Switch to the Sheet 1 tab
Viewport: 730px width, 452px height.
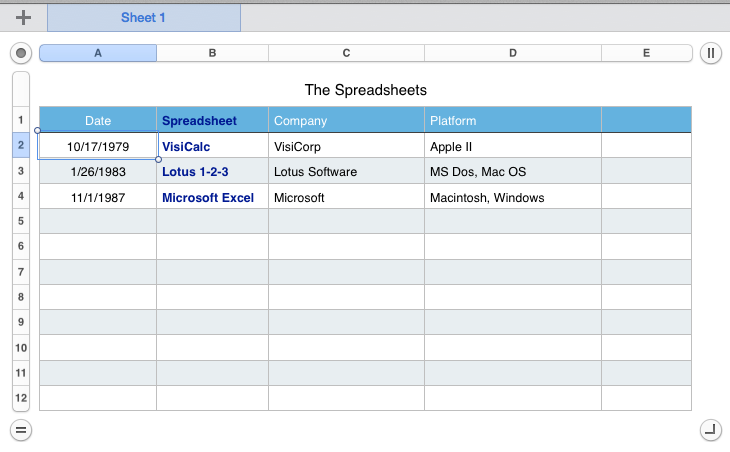point(144,18)
